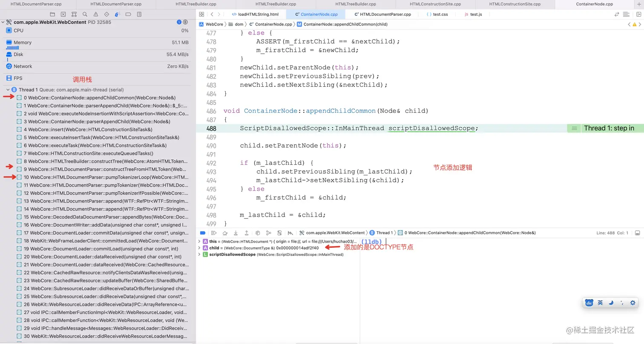Go forward in editor history
This screenshot has height=344, width=644.
click(x=219, y=14)
